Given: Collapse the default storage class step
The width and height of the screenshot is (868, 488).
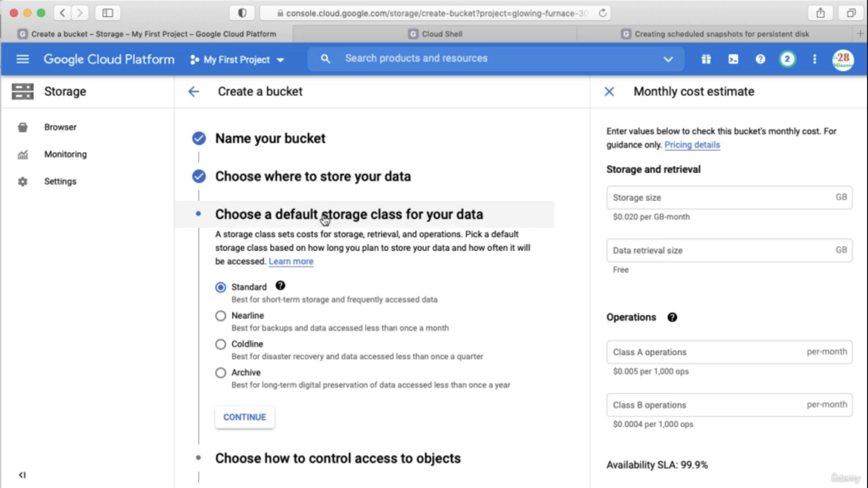Looking at the screenshot, I should (349, 214).
